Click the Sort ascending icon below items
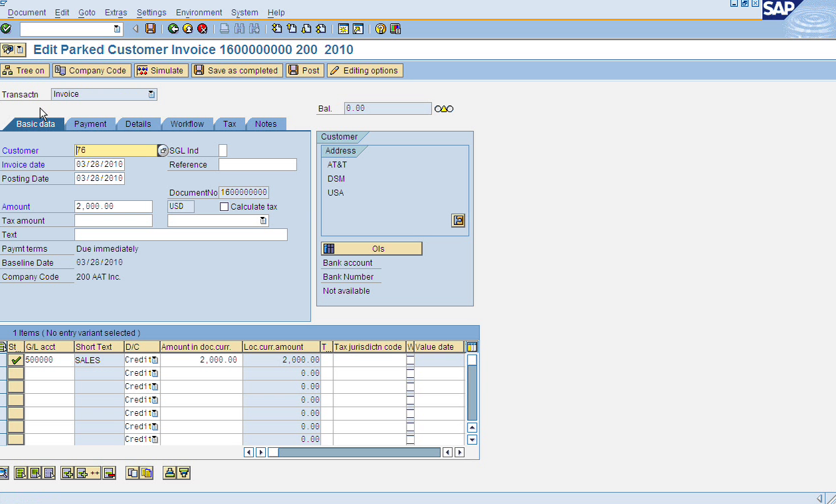Screen dimensions: 836x504 point(170,473)
